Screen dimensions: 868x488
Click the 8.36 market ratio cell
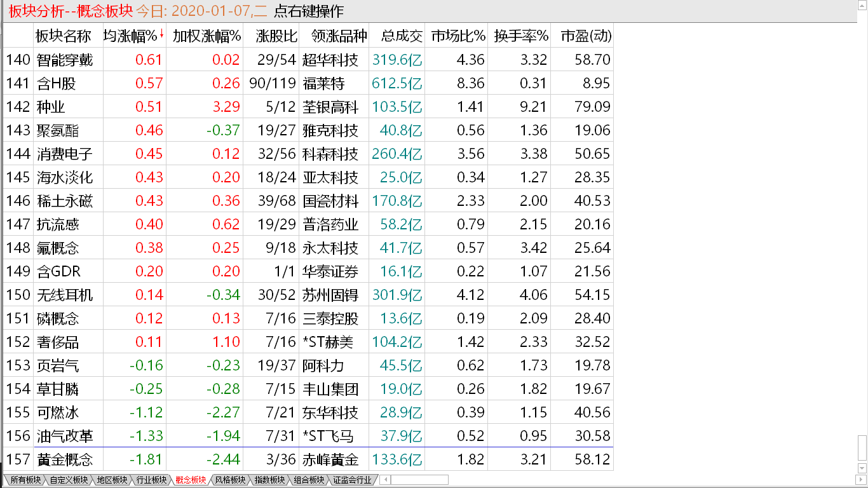click(x=470, y=83)
